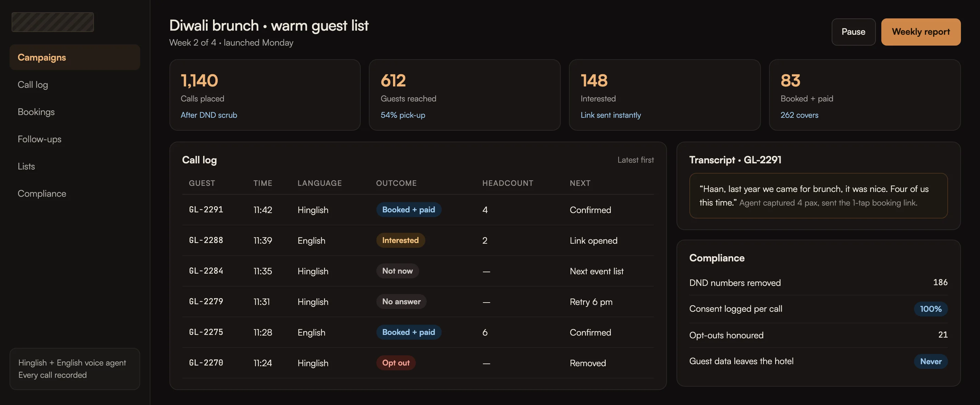980x405 pixels.
Task: Click the '54% pick-up' text
Action: click(x=403, y=115)
